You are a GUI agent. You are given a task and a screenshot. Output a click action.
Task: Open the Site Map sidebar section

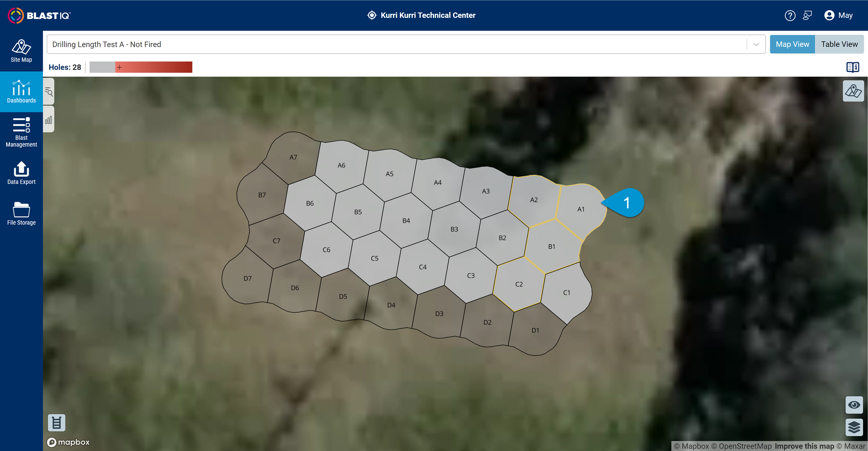click(x=21, y=51)
